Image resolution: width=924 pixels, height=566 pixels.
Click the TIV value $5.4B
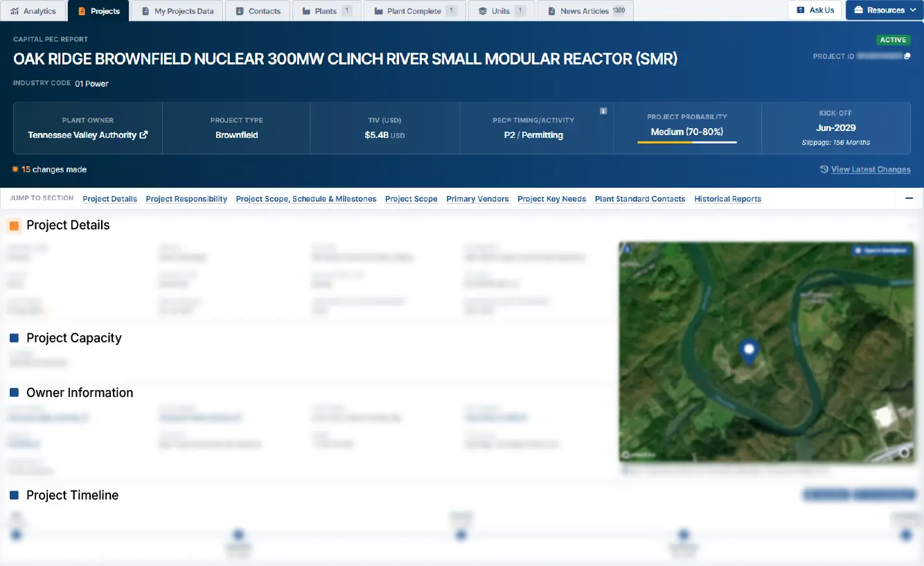[377, 135]
